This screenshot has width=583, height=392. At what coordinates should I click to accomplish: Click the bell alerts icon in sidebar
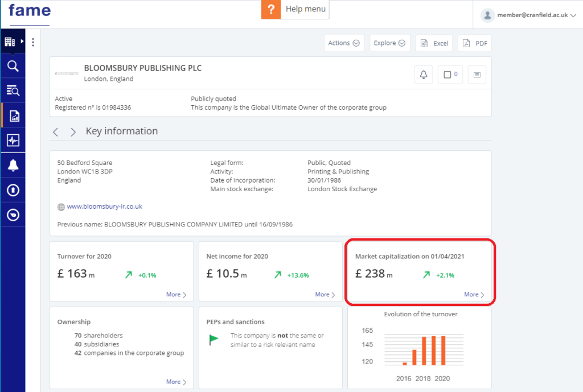[x=13, y=166]
